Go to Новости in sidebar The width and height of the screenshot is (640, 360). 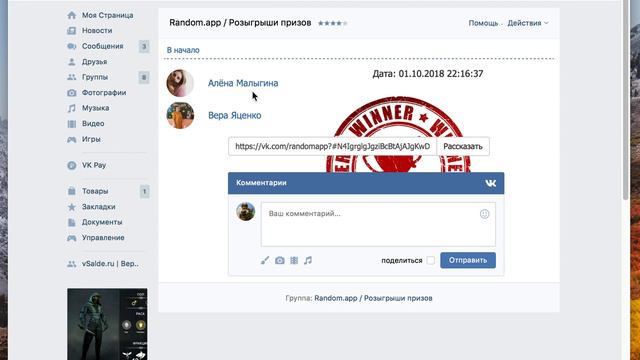[97, 31]
